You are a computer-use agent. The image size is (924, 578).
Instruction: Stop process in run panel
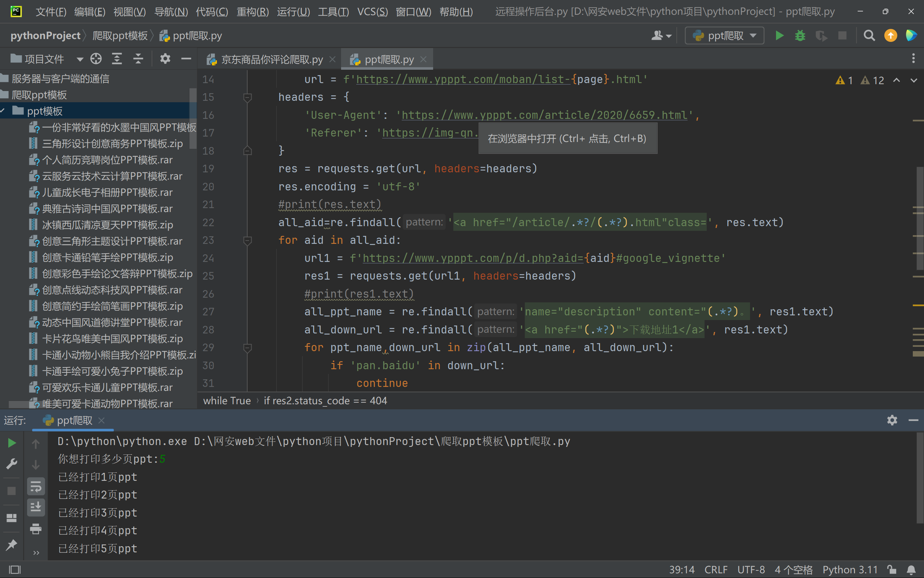coord(12,491)
